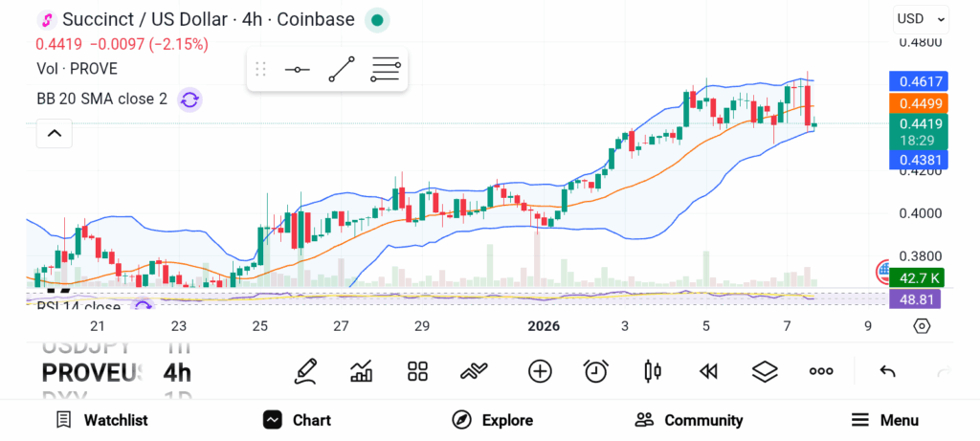Image resolution: width=980 pixels, height=441 pixels.
Task: Create an alert with the alarm clock icon
Action: click(x=596, y=371)
